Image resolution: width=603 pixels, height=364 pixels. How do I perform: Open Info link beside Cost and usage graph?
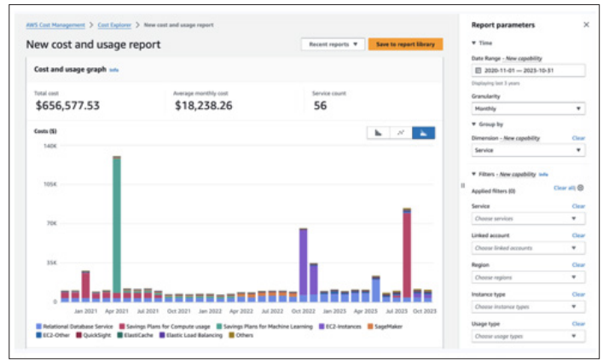[113, 70]
